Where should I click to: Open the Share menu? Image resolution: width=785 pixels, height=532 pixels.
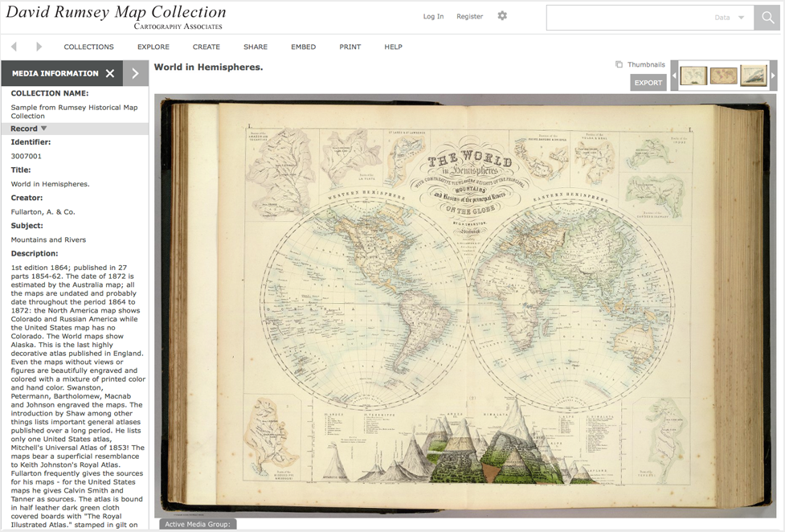tap(256, 47)
